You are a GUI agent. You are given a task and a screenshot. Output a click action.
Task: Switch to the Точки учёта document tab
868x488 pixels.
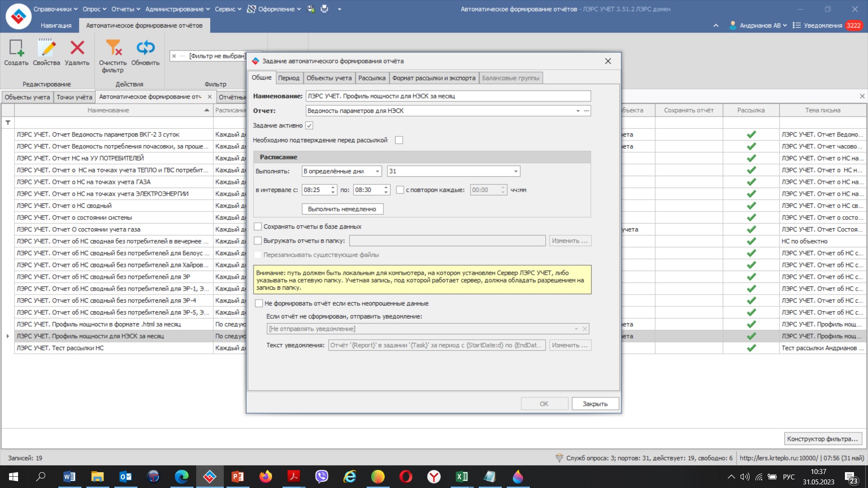pos(74,97)
